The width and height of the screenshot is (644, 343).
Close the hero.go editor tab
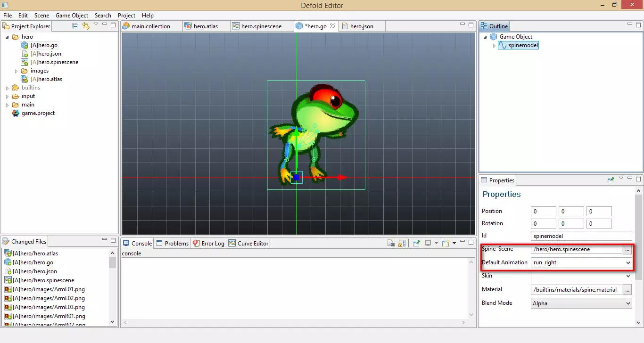pyautogui.click(x=333, y=26)
